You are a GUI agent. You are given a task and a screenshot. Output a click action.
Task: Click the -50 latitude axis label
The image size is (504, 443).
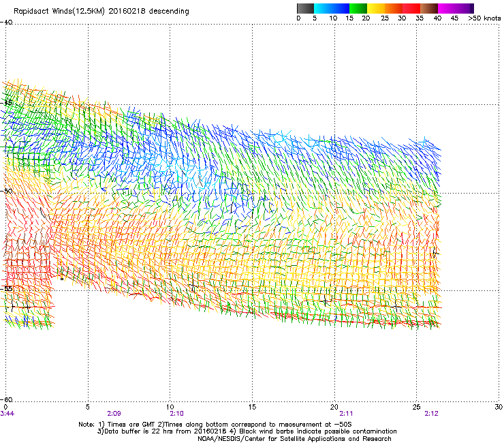(x=6, y=192)
